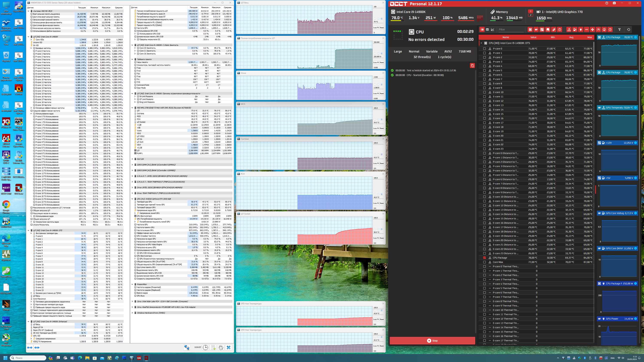Click Reset on the Vcore graph
The height and width of the screenshot is (362, 644).
(382, 94)
